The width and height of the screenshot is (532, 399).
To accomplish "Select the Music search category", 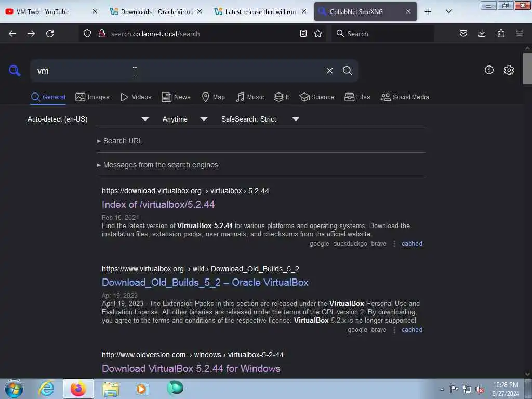I will click(250, 97).
